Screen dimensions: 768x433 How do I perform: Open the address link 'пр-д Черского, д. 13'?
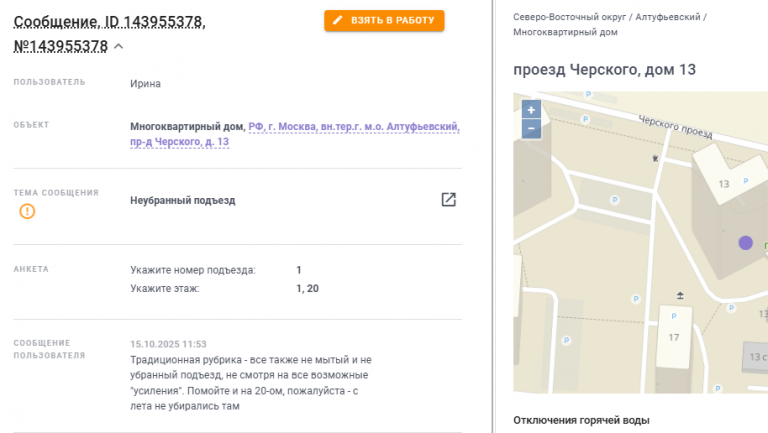coord(179,142)
